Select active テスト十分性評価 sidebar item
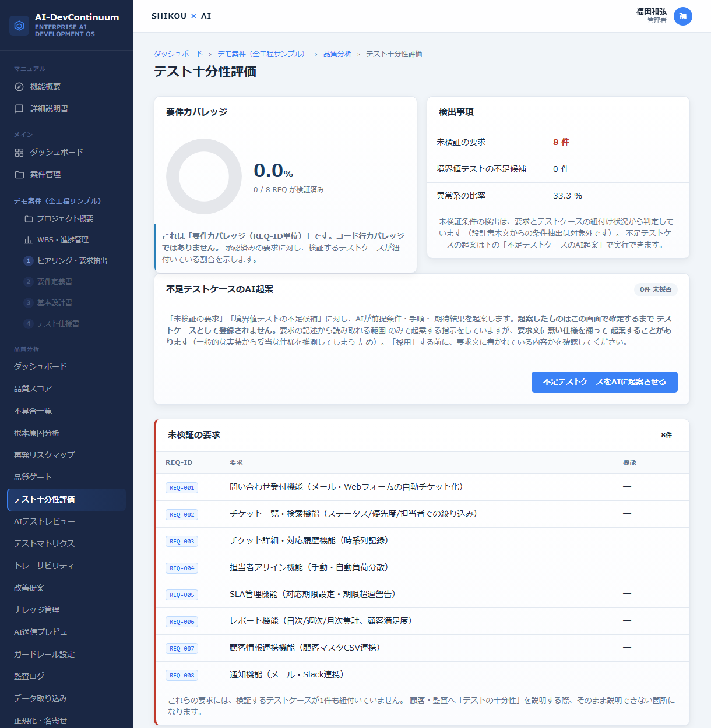711x728 pixels. [66, 500]
